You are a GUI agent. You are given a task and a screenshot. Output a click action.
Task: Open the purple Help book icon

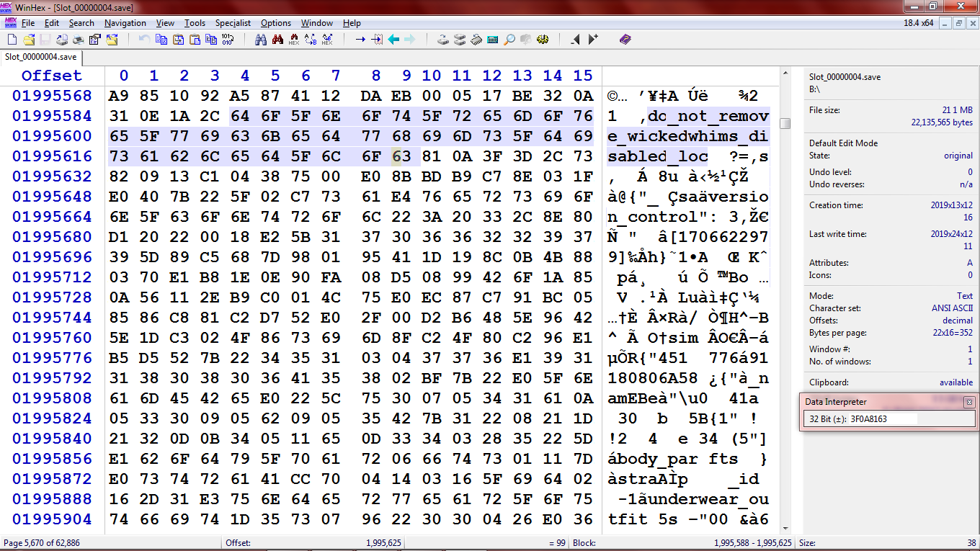coord(625,40)
